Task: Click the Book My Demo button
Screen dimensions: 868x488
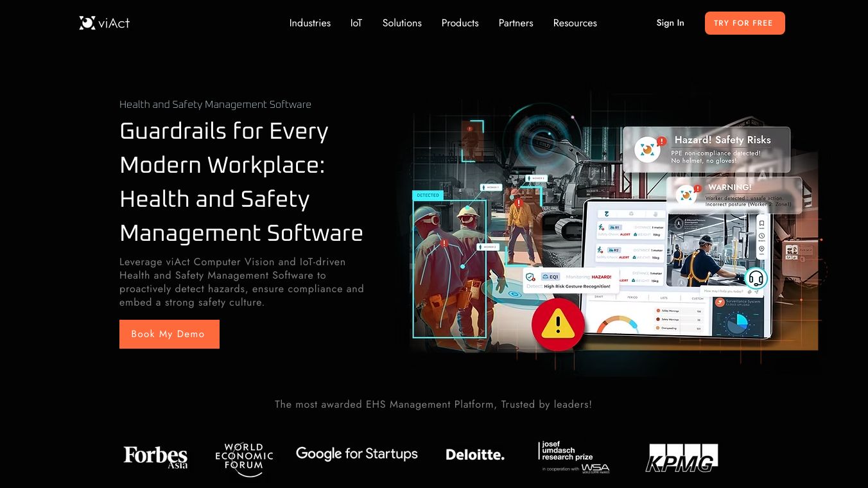Action: point(169,334)
